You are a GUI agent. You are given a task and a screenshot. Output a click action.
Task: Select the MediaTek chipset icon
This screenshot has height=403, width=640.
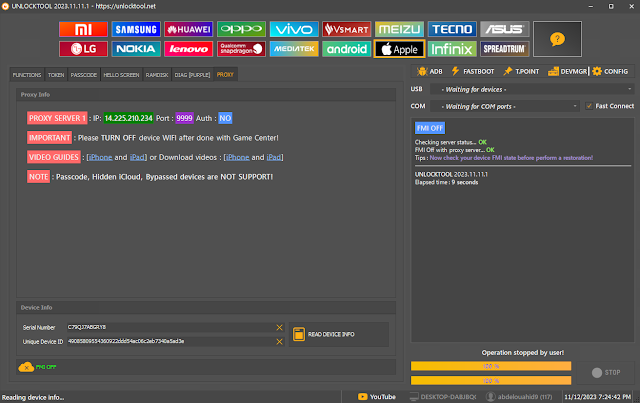(x=294, y=49)
